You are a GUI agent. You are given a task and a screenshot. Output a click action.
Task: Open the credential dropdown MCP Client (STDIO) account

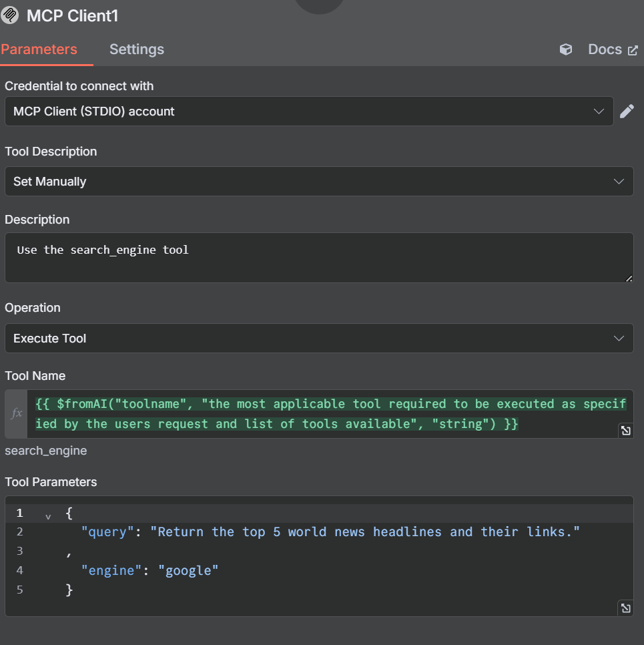tap(309, 111)
